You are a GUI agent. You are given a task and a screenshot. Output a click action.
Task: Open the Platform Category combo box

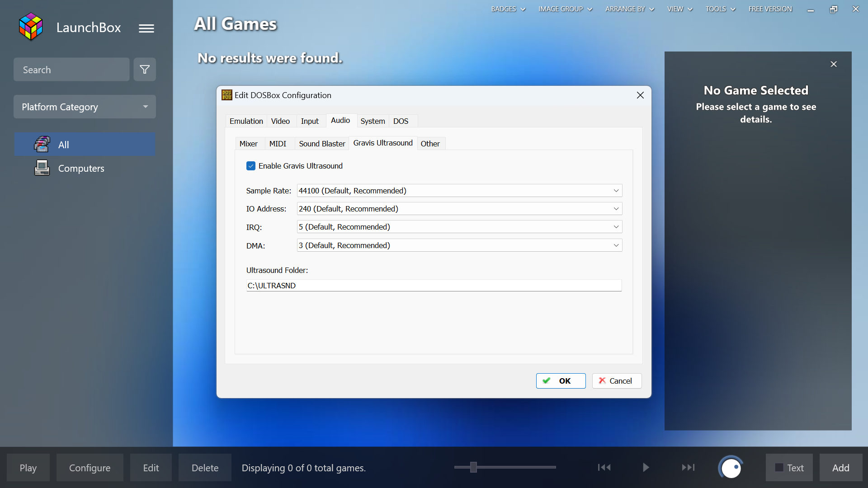tap(85, 107)
